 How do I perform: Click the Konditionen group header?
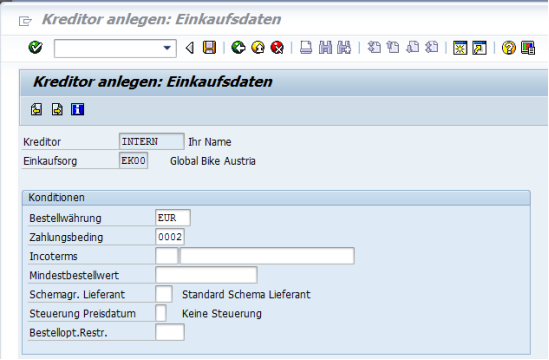pyautogui.click(x=276, y=198)
